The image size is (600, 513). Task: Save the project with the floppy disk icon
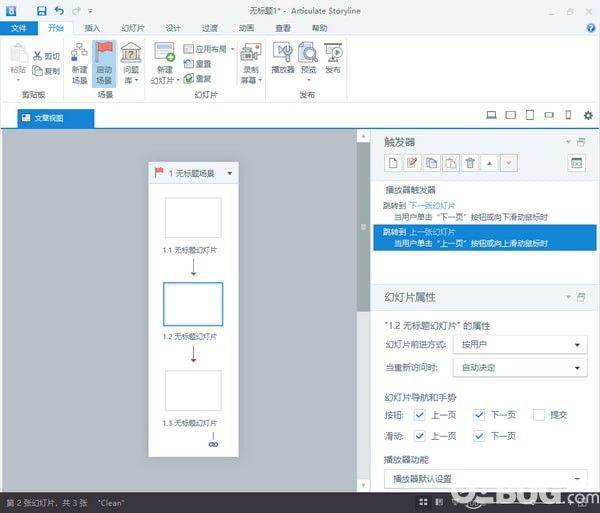point(41,11)
